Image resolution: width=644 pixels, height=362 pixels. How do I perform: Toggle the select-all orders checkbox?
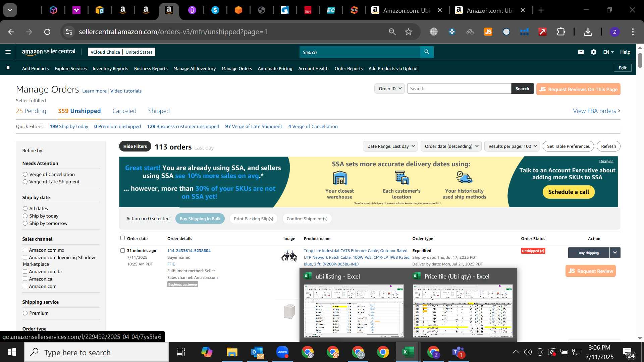click(122, 238)
